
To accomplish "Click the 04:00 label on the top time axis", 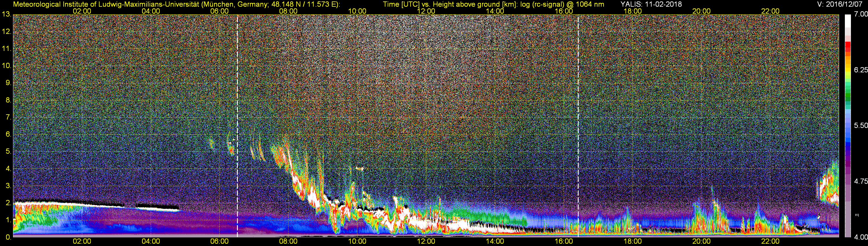I will coord(151,11).
